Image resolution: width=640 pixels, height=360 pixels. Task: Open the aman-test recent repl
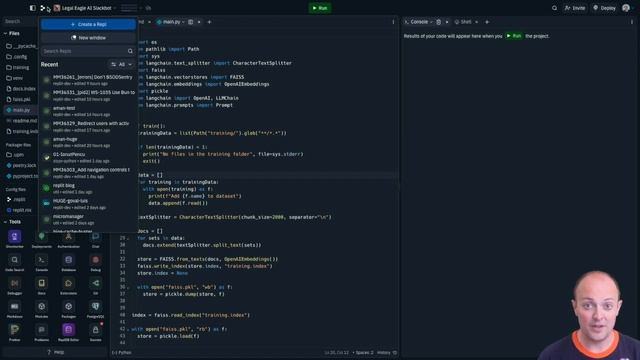88,111
